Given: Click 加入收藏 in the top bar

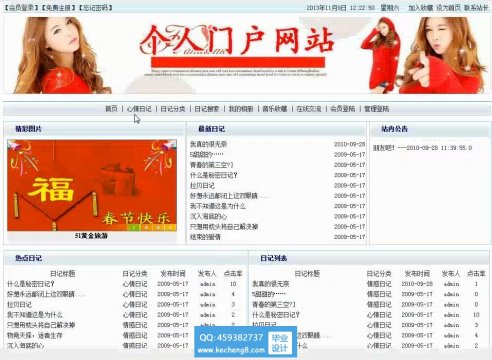Looking at the screenshot, I should pyautogui.click(x=420, y=8).
